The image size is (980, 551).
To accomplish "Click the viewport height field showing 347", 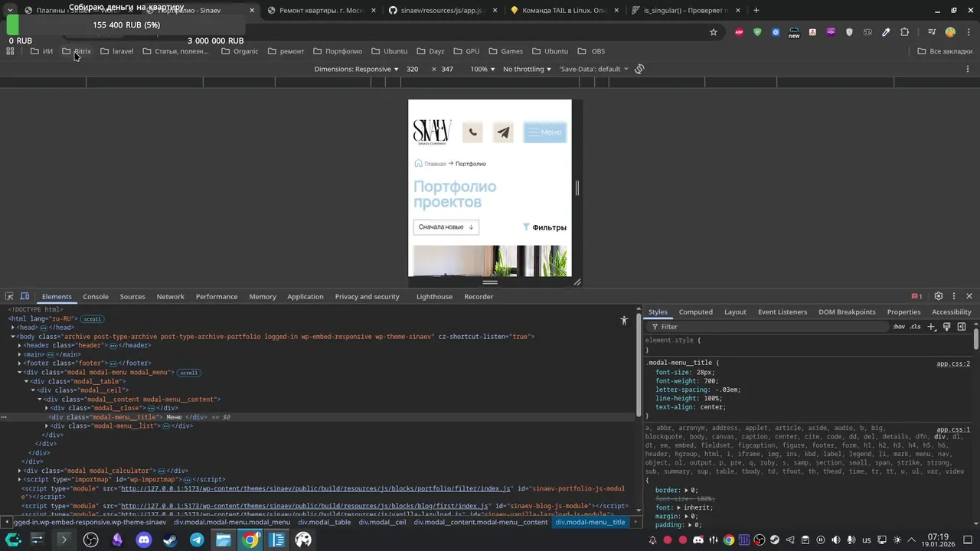I will tap(447, 69).
